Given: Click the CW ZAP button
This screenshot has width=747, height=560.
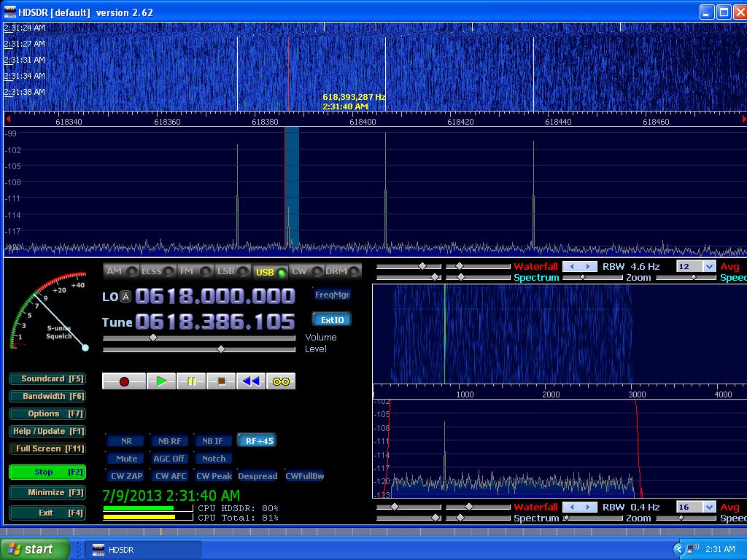Looking at the screenshot, I should [x=126, y=476].
